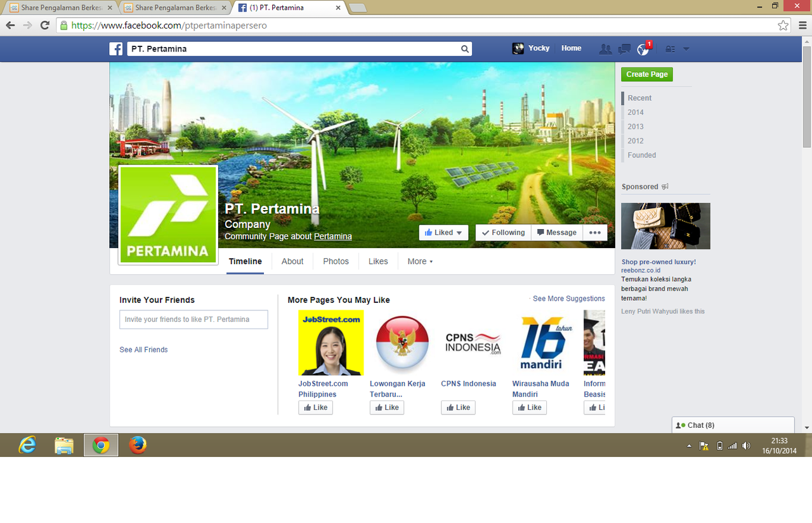Click the Shop pre-owned luxury! ad link
812x523 pixels.
658,261
